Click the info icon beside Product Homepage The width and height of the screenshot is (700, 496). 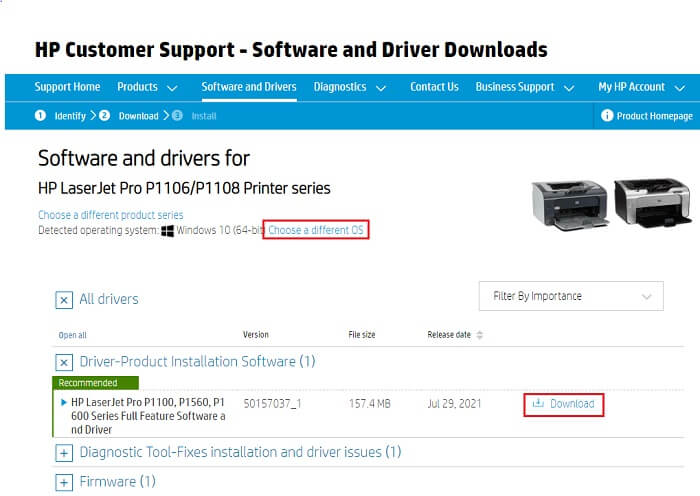(x=607, y=116)
